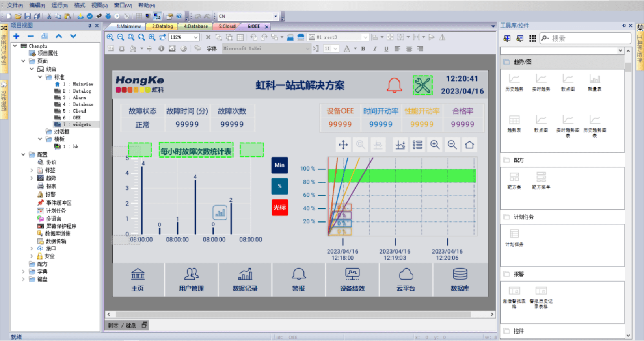Click the save icon in main toolbar
Viewport: 644px width, 341px height.
[27, 16]
